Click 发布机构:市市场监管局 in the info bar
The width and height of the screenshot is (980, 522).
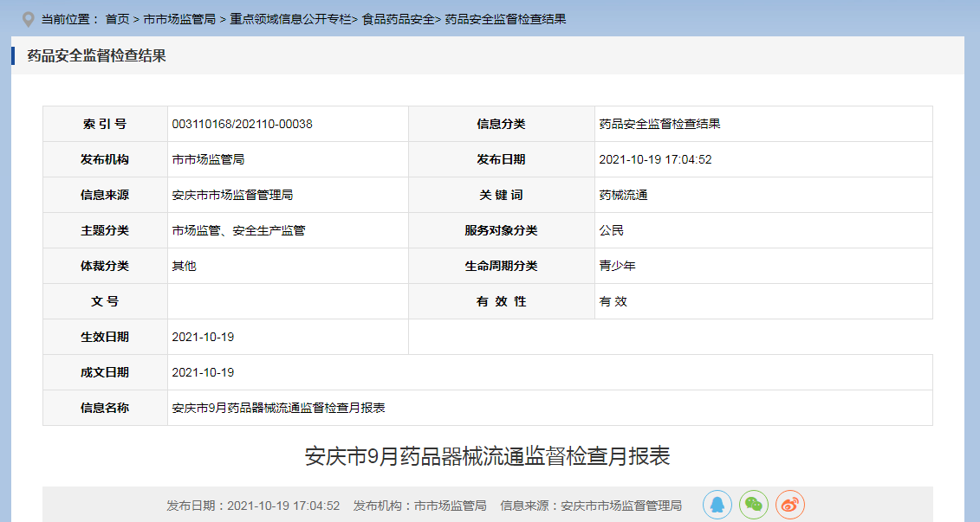pyautogui.click(x=420, y=506)
